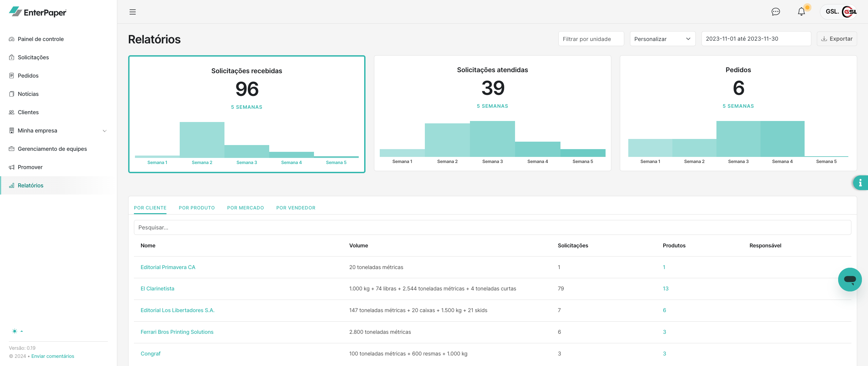Switch to the Por Produto tab

[x=197, y=208]
